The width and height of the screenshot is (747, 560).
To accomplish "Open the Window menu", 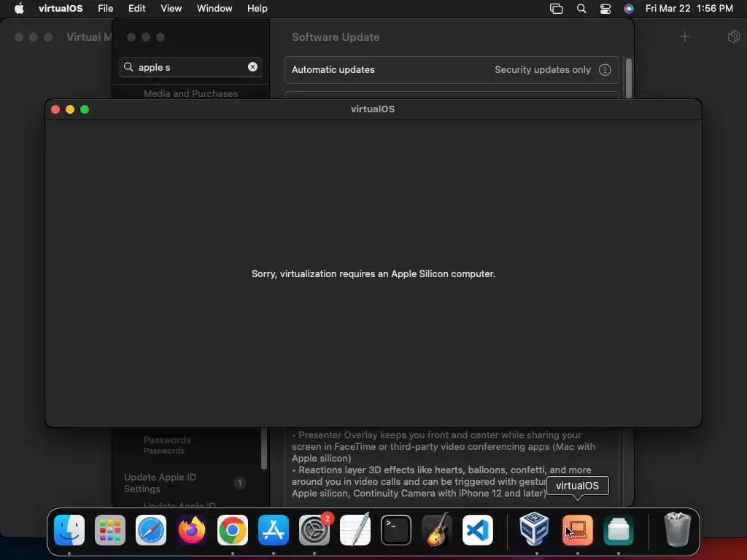I will (214, 8).
